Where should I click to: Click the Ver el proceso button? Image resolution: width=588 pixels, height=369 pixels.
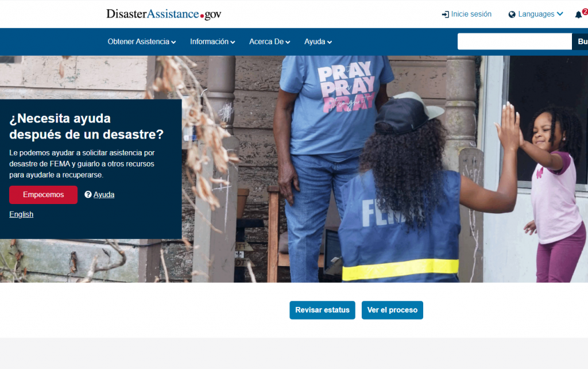[392, 310]
